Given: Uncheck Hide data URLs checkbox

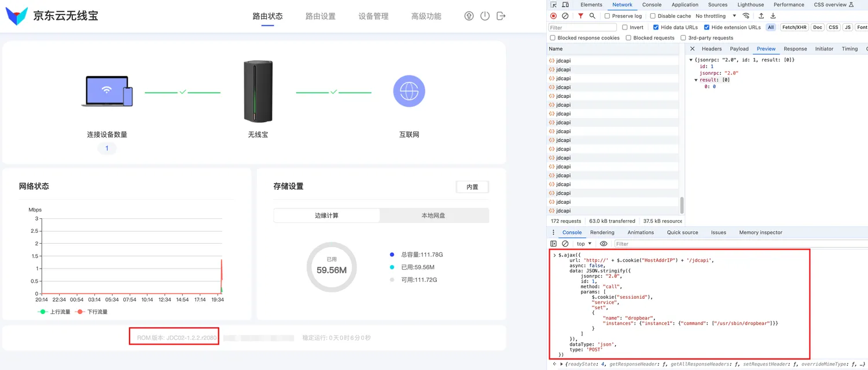Looking at the screenshot, I should coord(656,27).
